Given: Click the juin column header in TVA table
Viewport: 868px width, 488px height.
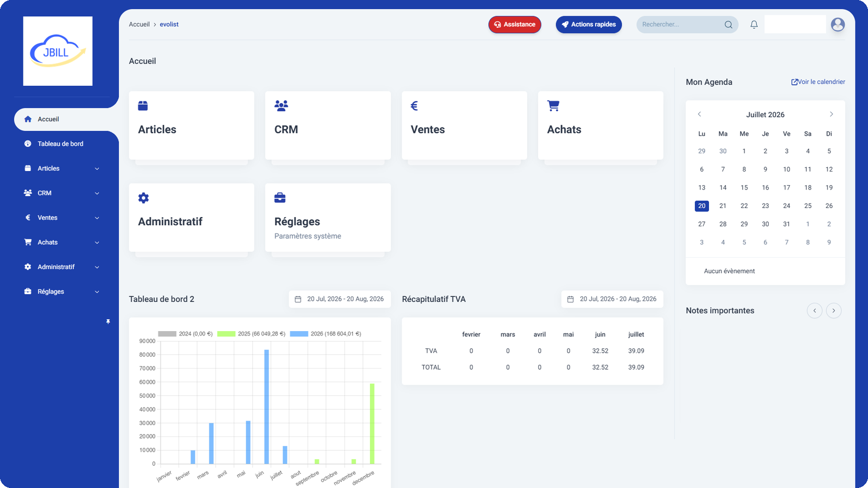Looking at the screenshot, I should pyautogui.click(x=600, y=335).
